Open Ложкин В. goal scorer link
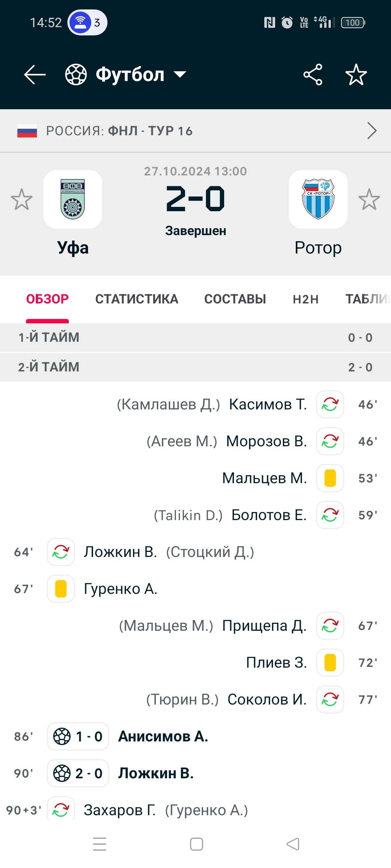 [x=156, y=773]
